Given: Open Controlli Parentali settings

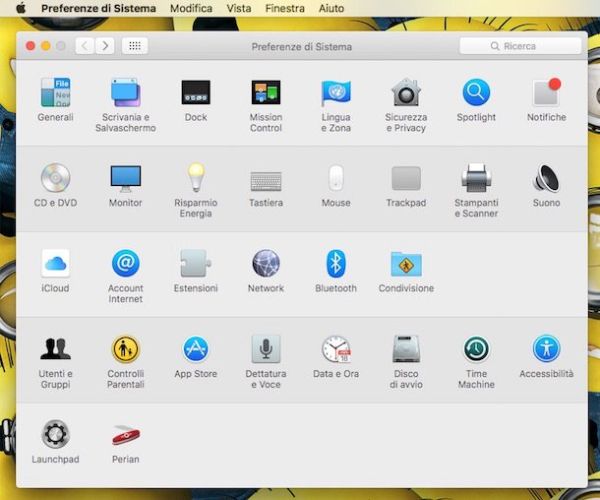Looking at the screenshot, I should [126, 349].
